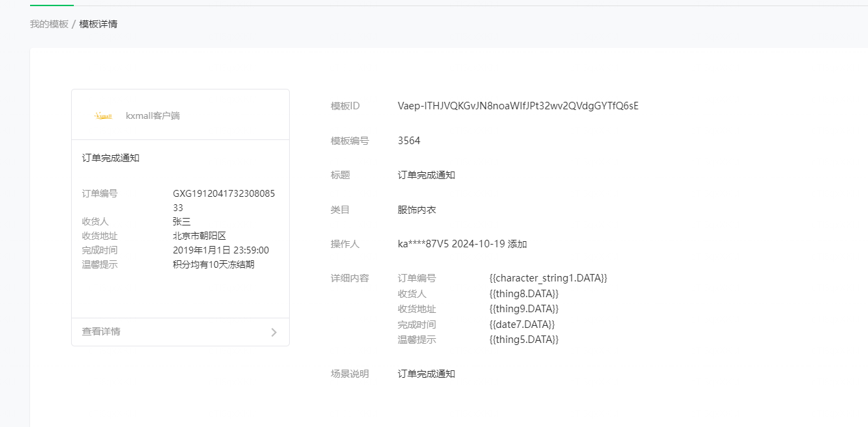
Task: Go back to 我的模板 in the breadcrumb
Action: coord(49,24)
